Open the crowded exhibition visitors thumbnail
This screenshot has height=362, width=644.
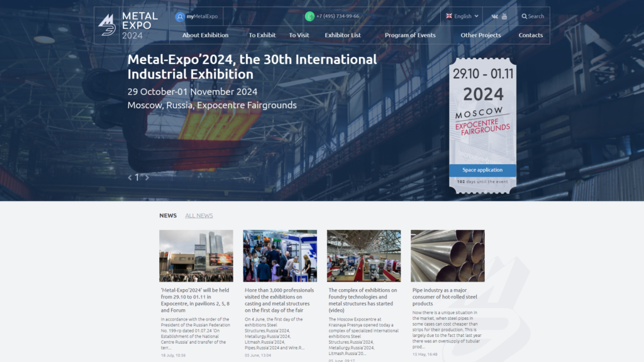pyautogui.click(x=280, y=256)
